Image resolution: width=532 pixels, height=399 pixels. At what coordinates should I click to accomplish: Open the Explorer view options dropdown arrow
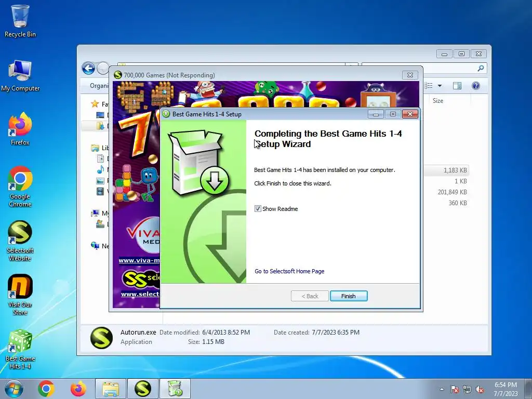click(440, 86)
